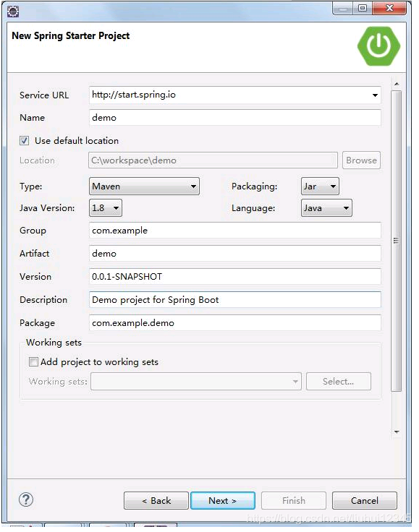Click the Artifact field containing demo
The height and width of the screenshot is (532, 419).
[x=235, y=254]
